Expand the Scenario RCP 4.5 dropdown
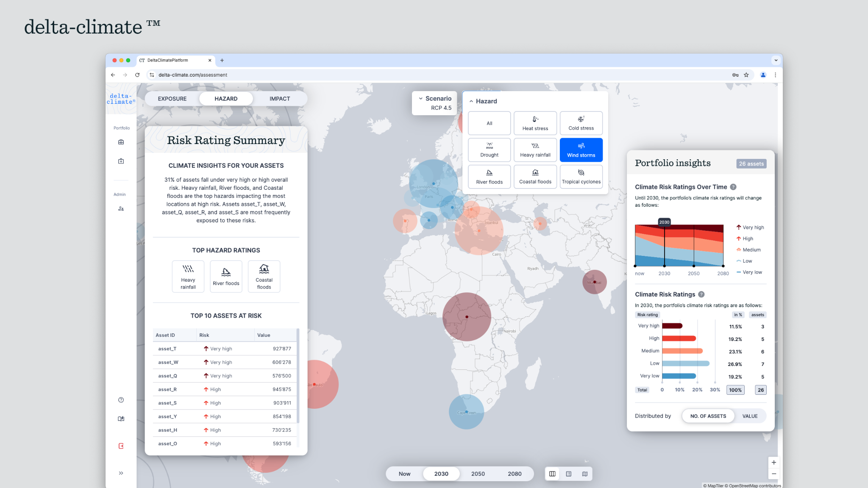This screenshot has width=868, height=488. pyautogui.click(x=435, y=103)
